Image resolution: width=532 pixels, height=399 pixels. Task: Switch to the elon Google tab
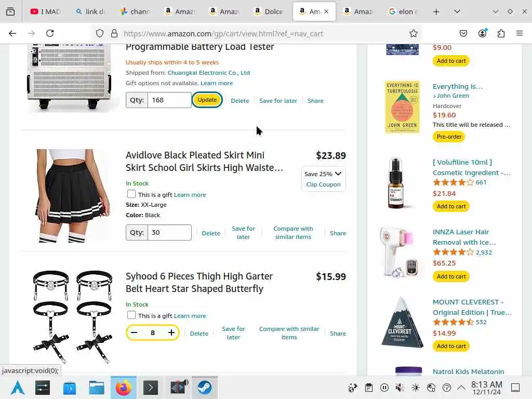(403, 11)
